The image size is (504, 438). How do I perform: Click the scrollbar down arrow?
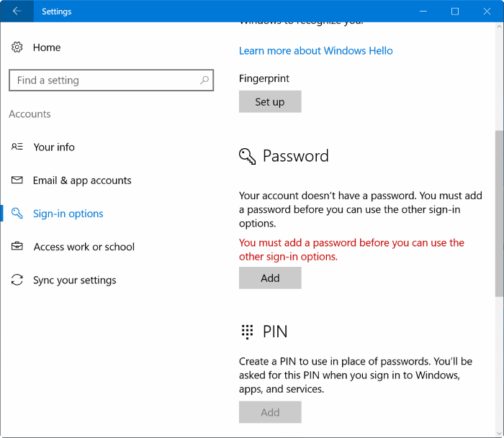coord(499,433)
